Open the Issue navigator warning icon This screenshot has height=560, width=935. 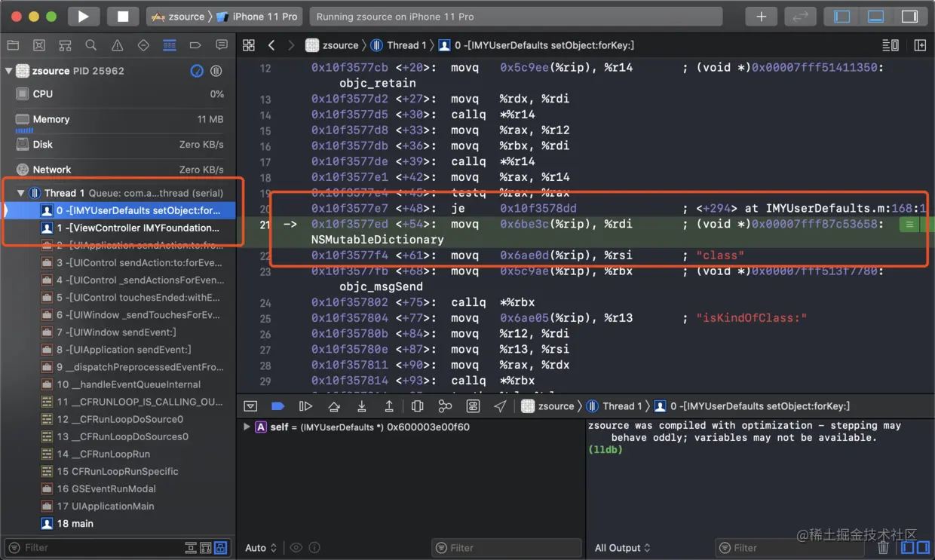(117, 45)
